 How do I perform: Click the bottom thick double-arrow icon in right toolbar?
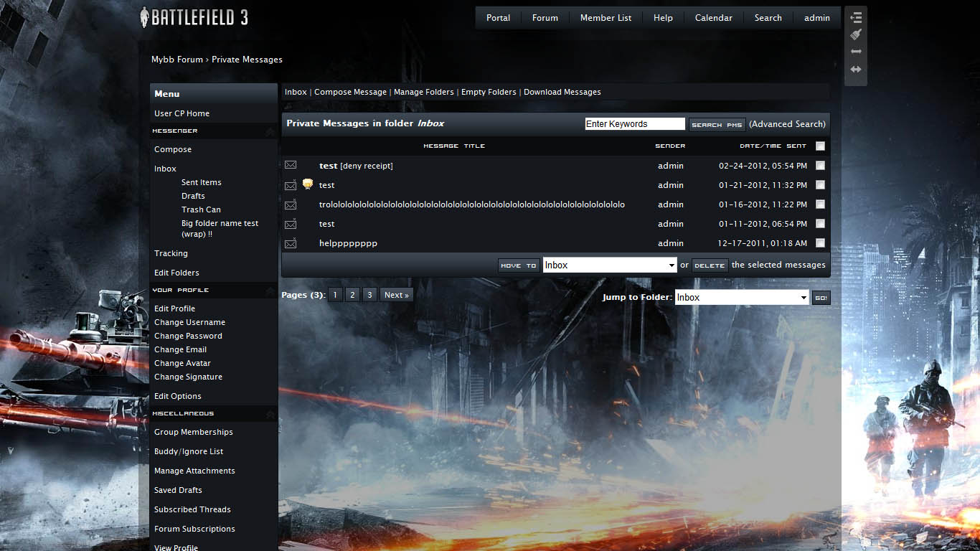(x=856, y=70)
